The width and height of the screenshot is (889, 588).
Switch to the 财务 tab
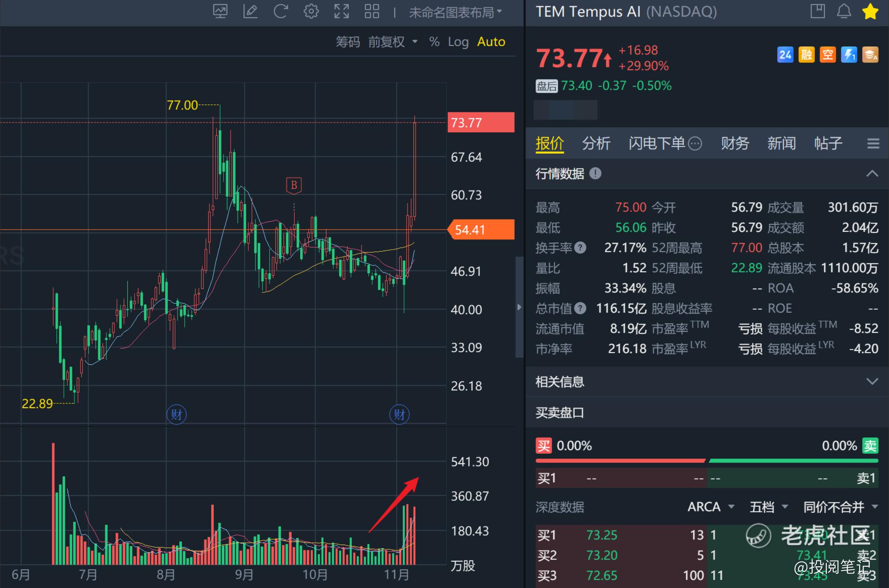pos(735,144)
